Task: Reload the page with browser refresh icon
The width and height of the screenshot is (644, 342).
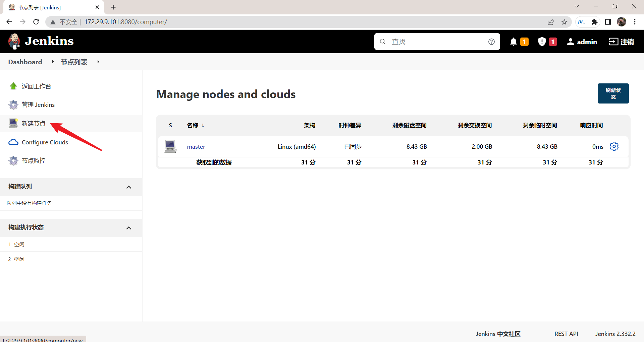Action: click(x=36, y=22)
